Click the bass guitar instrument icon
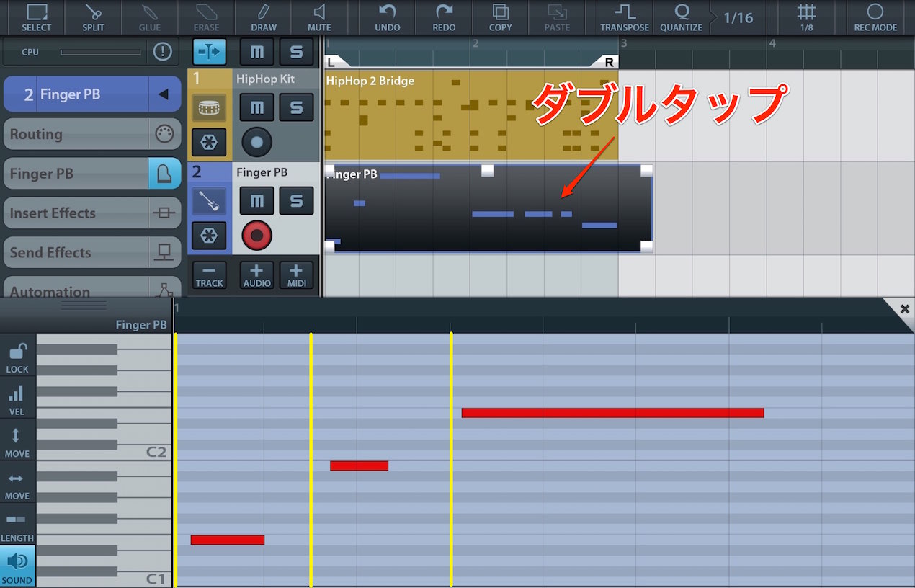Screen dimensions: 915x588 tap(209, 201)
